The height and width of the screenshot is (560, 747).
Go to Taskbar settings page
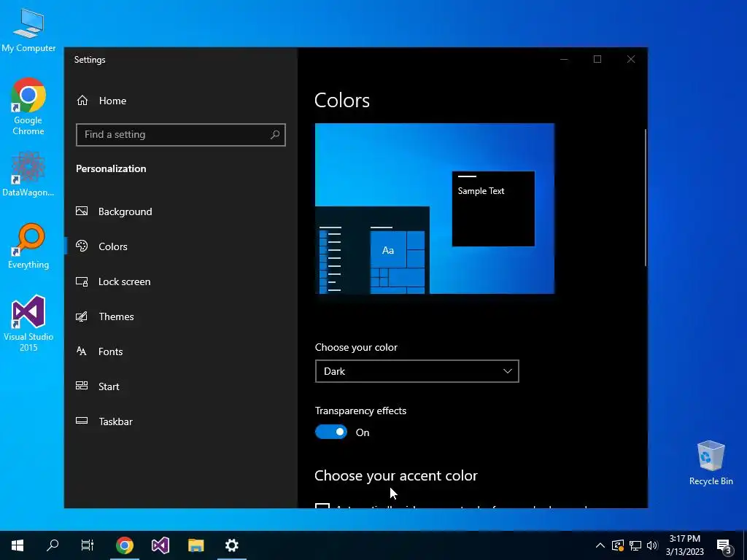116,421
